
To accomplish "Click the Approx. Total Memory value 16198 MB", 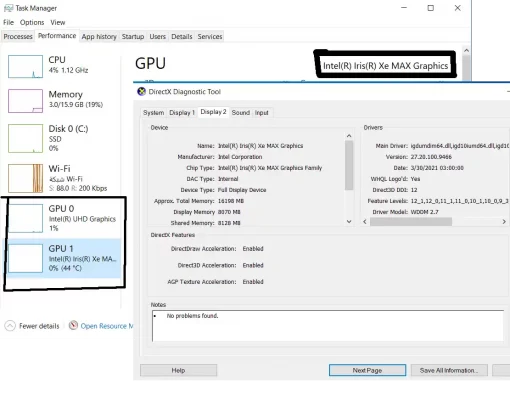I will click(231, 201).
